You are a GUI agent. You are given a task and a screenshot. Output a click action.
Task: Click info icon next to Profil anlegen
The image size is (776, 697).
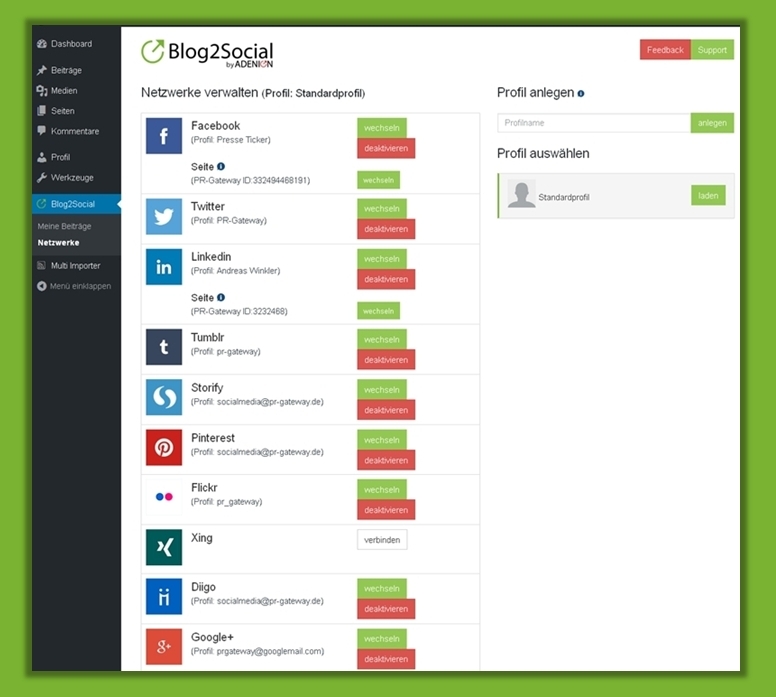(581, 93)
